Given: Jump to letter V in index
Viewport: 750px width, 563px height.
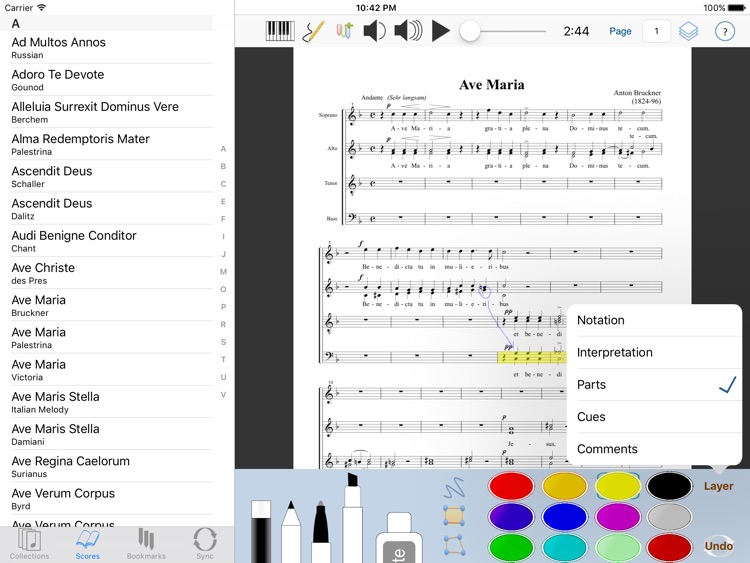Looking at the screenshot, I should (223, 395).
